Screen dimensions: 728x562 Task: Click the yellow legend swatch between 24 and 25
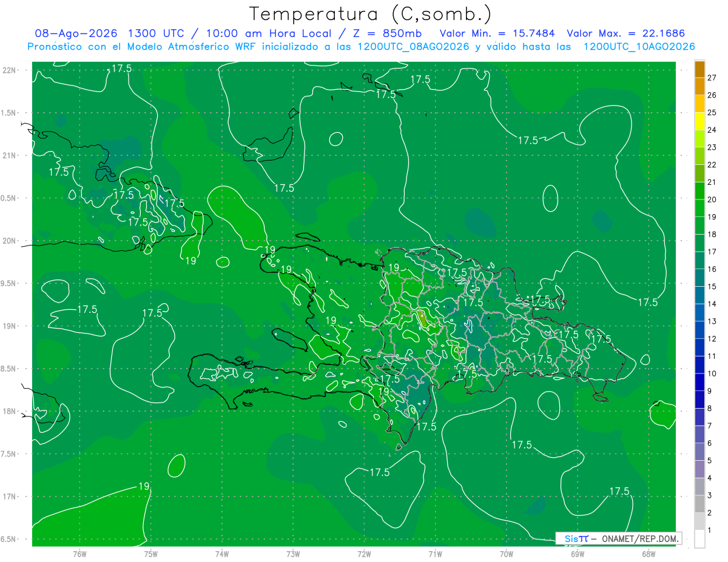699,121
